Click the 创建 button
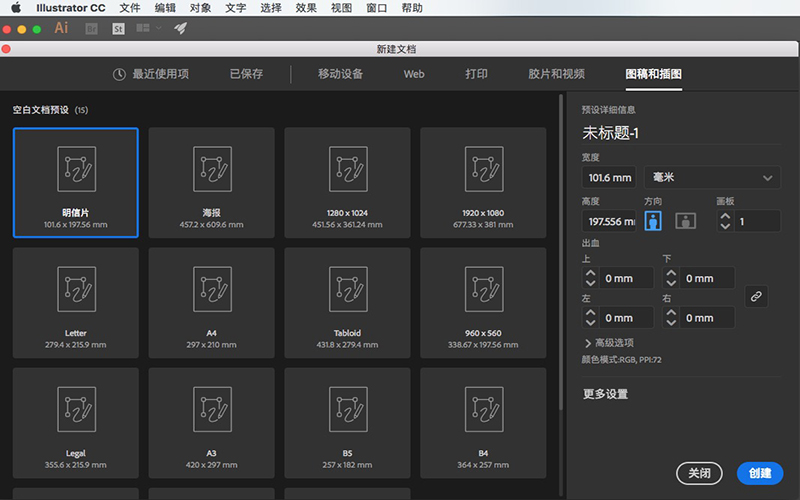The width and height of the screenshot is (800, 500). (760, 473)
